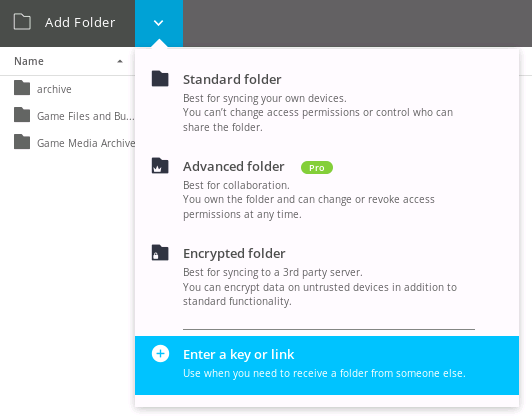Click 'Best for syncing to a 3rd party server.'
Viewport: 532px width, 417px height.
273,272
